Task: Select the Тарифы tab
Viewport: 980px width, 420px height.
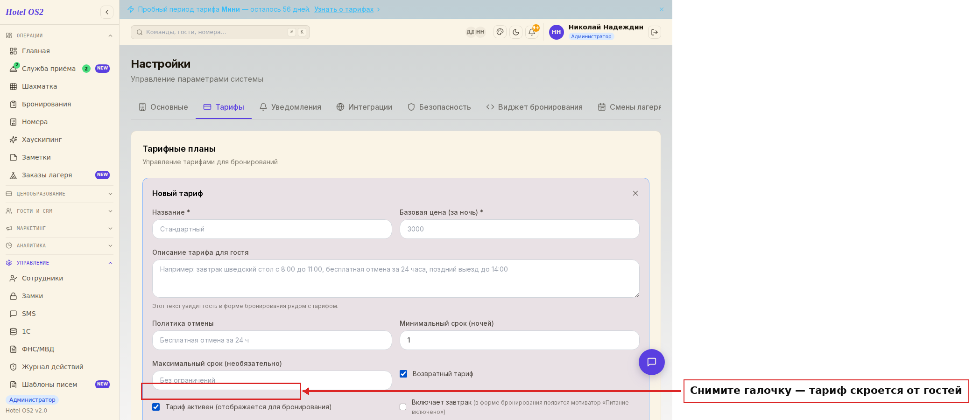Action: (x=224, y=107)
